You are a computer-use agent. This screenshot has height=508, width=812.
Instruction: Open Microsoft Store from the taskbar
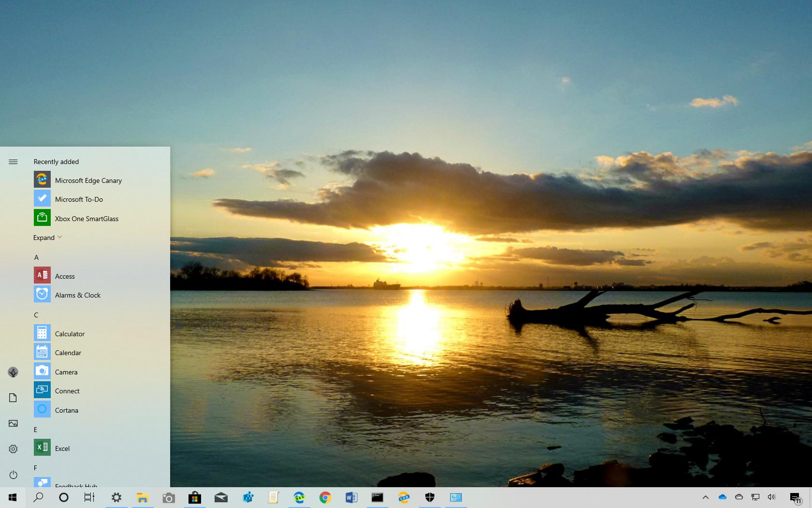click(195, 497)
